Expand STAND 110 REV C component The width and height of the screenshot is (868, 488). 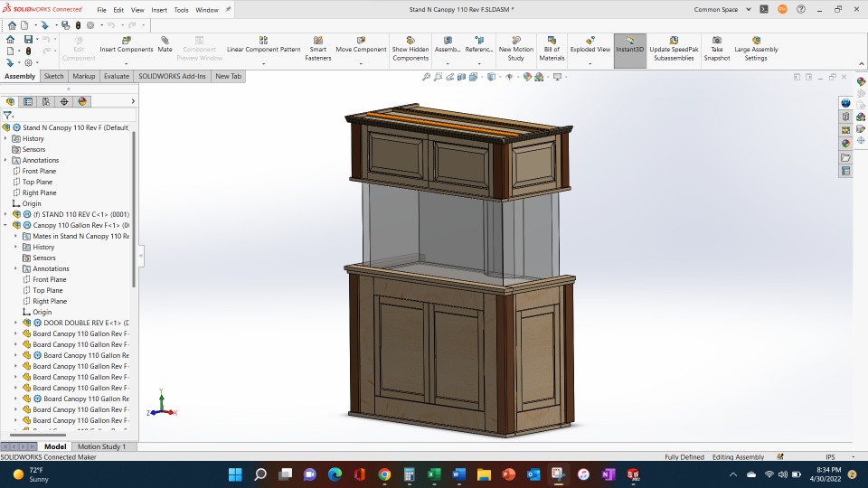[5, 214]
